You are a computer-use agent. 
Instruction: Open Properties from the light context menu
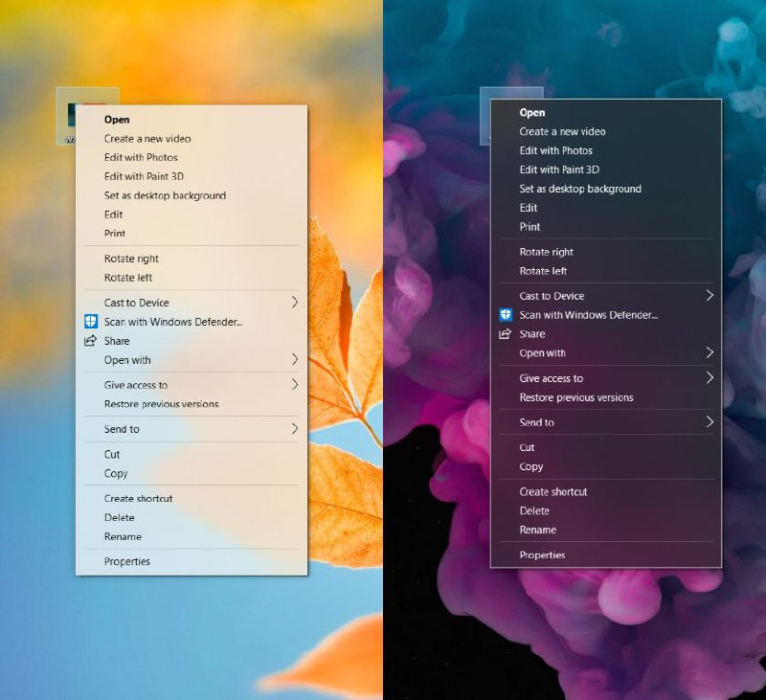click(x=125, y=562)
